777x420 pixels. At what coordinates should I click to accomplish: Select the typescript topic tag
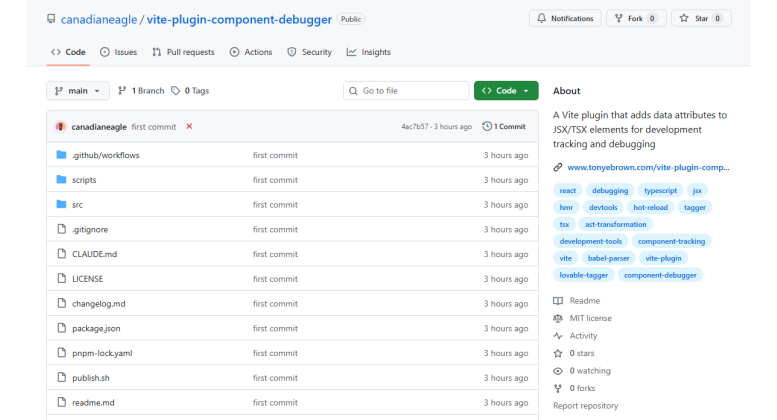point(661,191)
